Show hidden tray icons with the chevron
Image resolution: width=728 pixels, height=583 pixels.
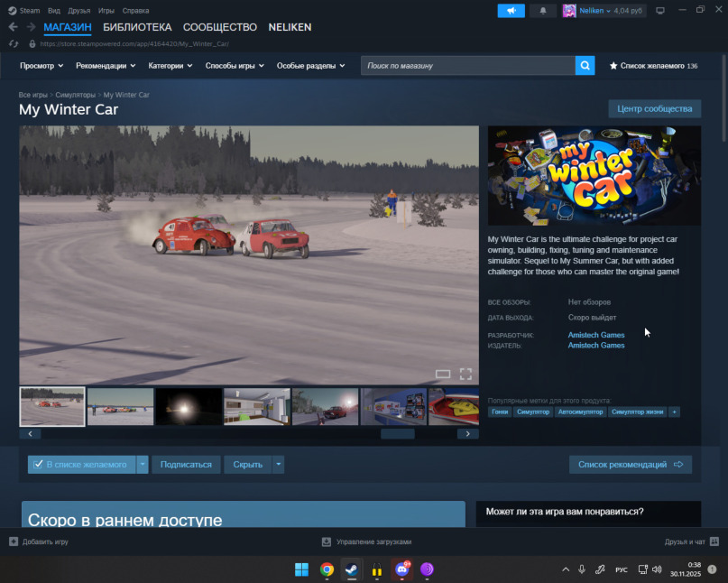tap(566, 569)
